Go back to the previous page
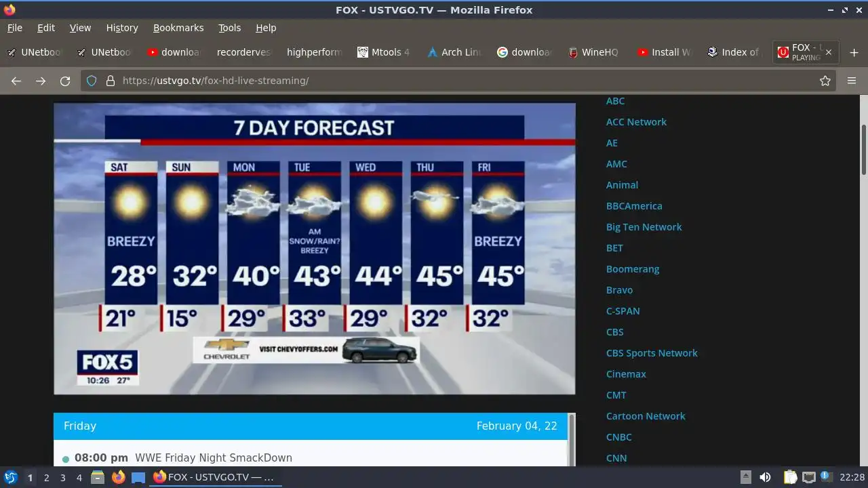The height and width of the screenshot is (488, 868). 16,81
